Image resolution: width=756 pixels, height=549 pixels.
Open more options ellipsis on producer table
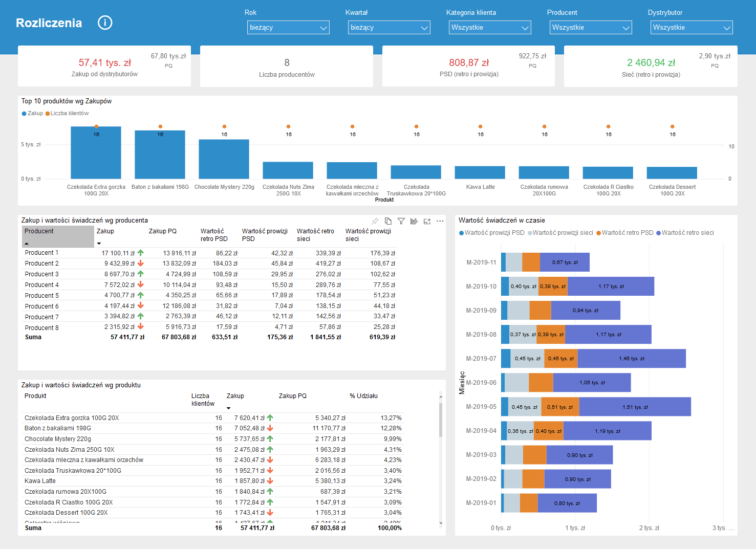pyautogui.click(x=440, y=221)
